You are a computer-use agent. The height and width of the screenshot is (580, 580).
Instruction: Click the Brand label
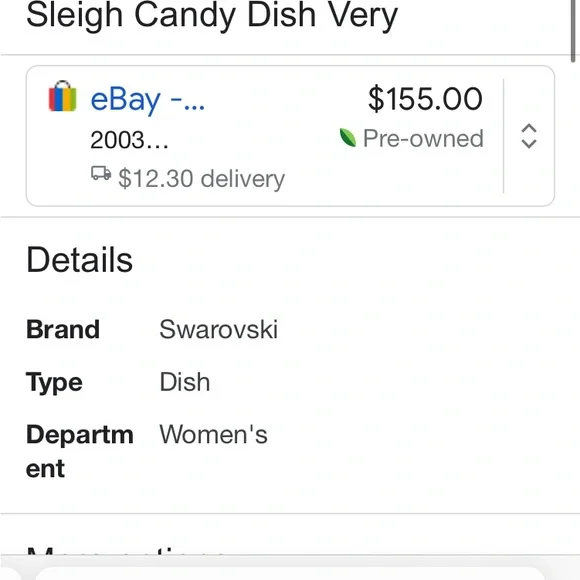(x=63, y=329)
